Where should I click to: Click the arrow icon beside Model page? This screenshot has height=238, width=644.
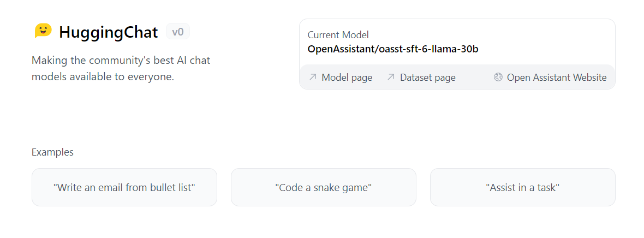[x=313, y=78]
